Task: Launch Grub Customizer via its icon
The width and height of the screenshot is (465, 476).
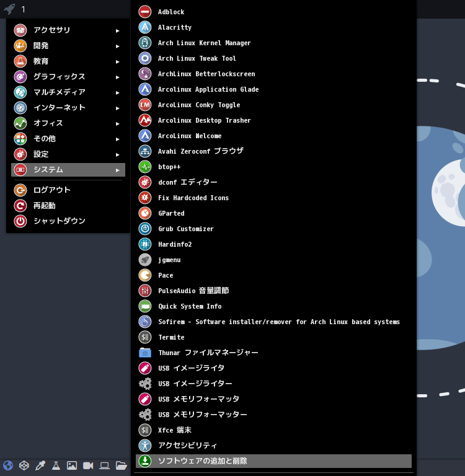Action: pyautogui.click(x=144, y=229)
